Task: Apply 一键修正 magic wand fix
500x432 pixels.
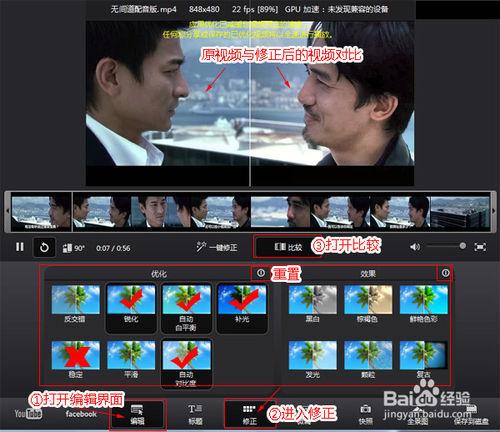Action: point(217,247)
